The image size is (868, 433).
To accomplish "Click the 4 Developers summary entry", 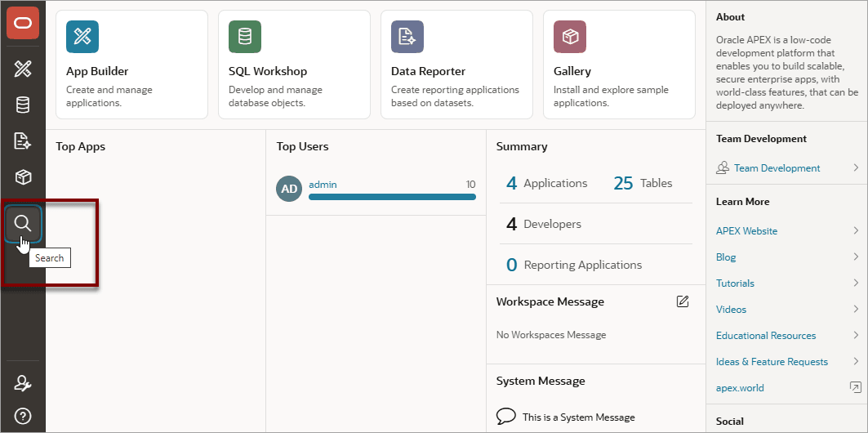I will click(x=544, y=224).
